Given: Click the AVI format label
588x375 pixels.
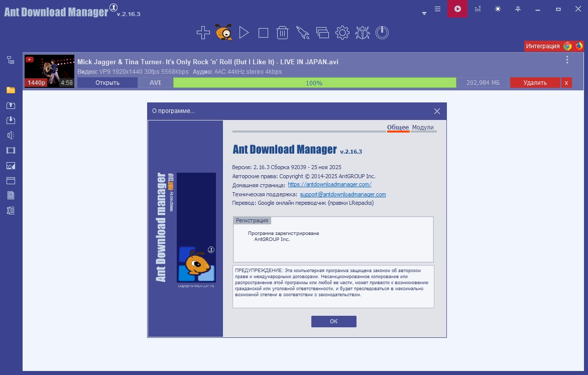Looking at the screenshot, I should (x=155, y=83).
